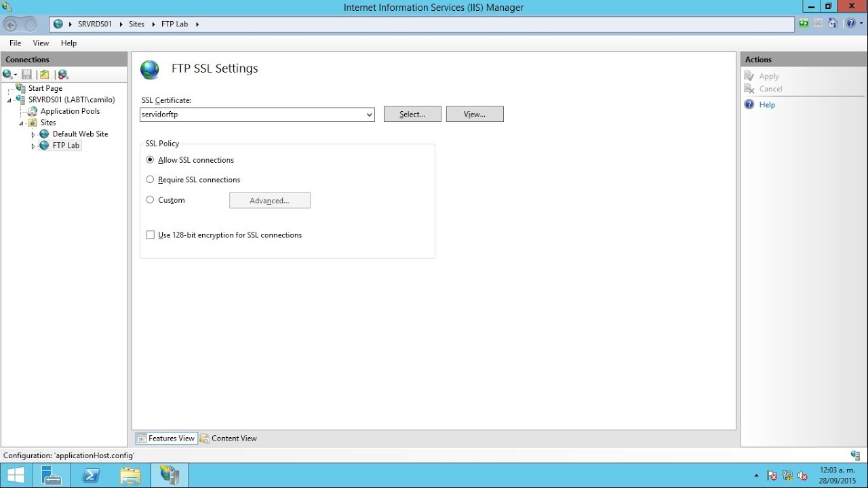Open Help with the top-right question mark icon
Viewport: 868px width, 488px height.
[850, 24]
